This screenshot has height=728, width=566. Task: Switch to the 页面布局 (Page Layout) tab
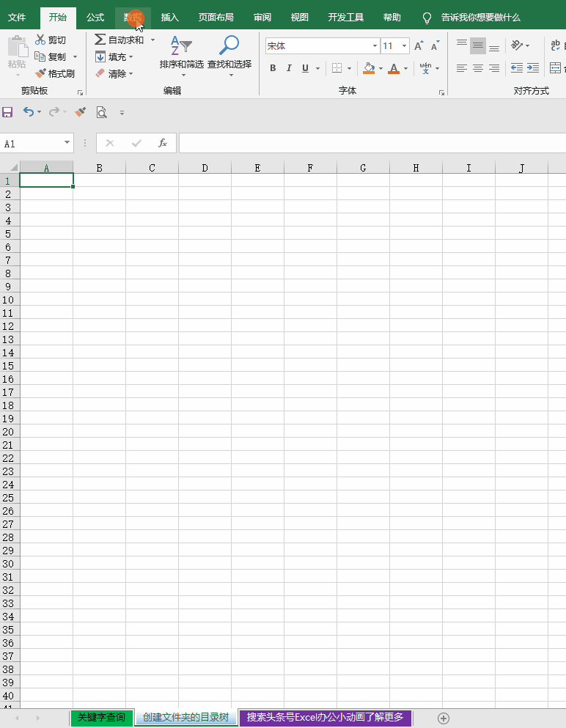pos(216,17)
